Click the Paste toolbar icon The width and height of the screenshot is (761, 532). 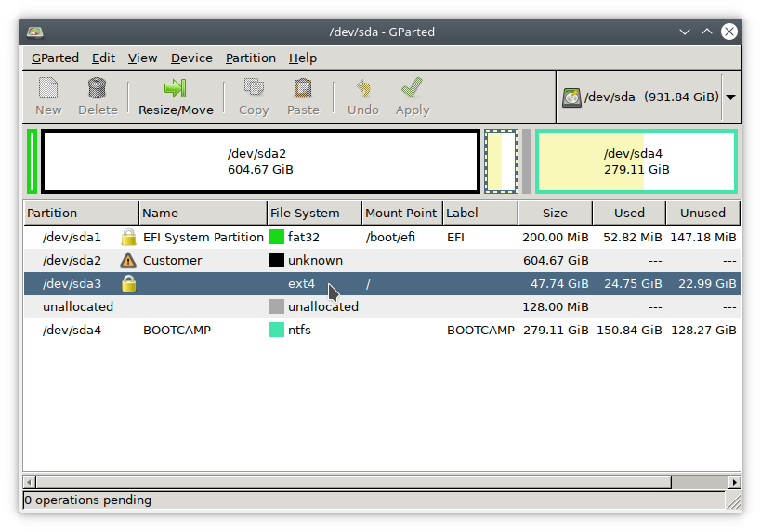303,89
